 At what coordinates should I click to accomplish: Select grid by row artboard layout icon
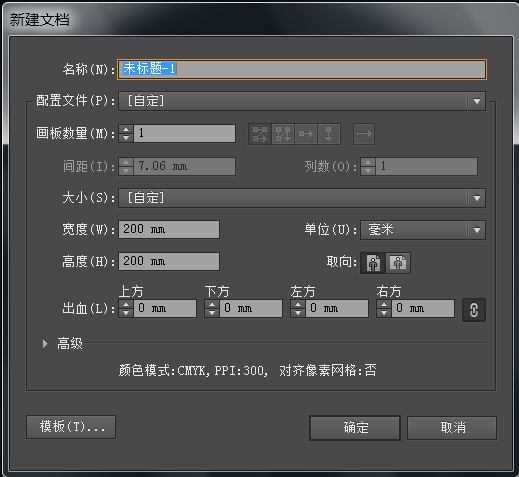260,134
